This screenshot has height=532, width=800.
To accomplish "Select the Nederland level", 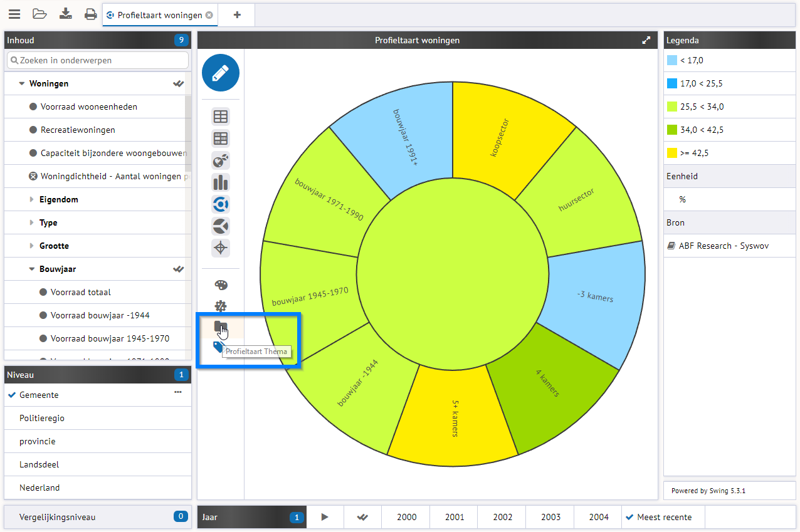I will (x=98, y=488).
